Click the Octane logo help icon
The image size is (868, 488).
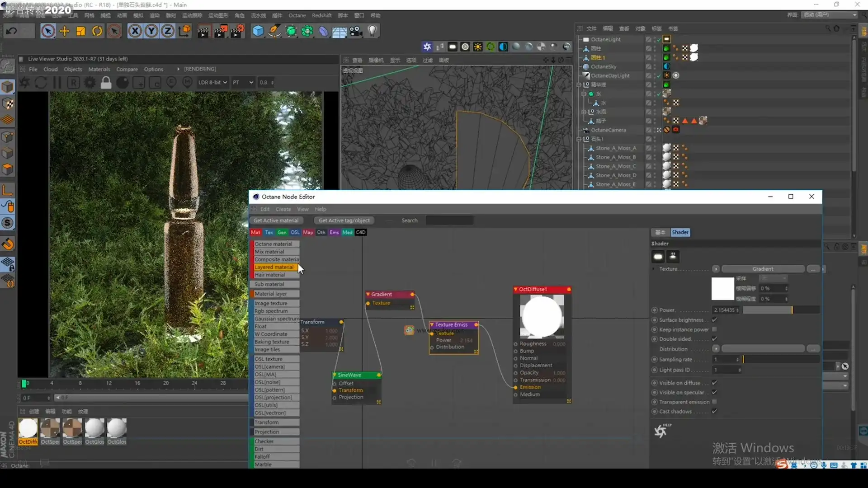(x=660, y=431)
